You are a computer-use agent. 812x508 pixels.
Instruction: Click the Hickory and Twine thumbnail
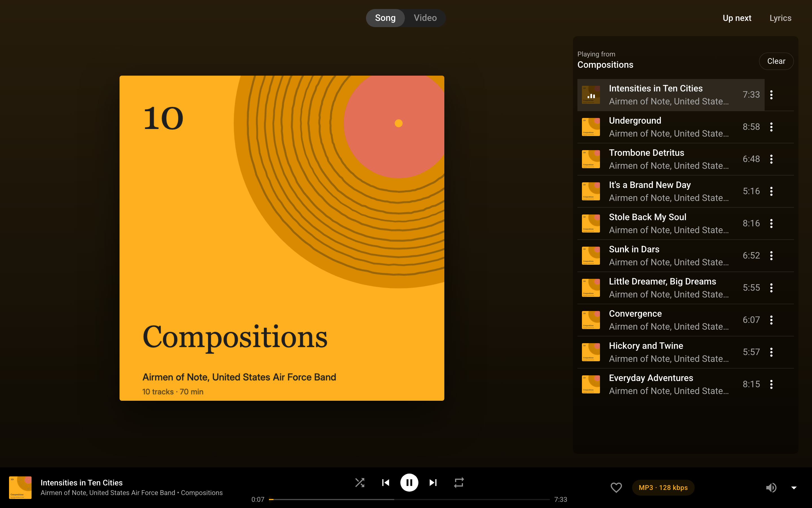point(591,352)
